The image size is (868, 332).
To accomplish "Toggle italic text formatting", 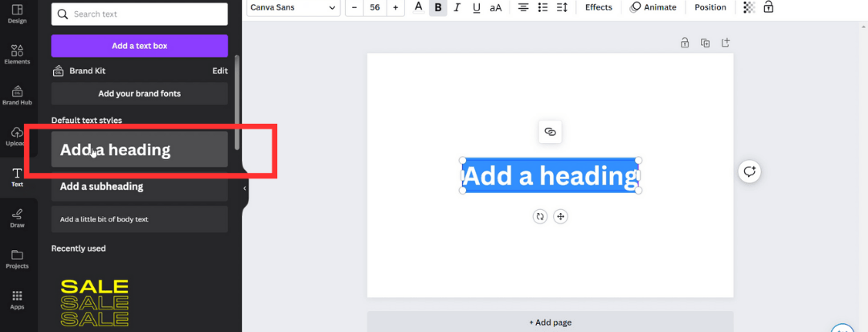I will 457,8.
